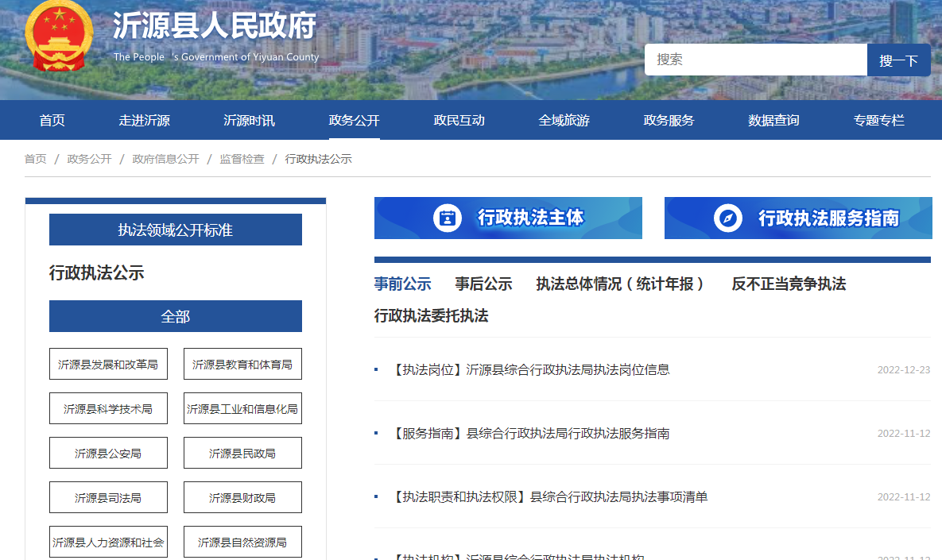Viewport: 942px width, 560px height.
Task: Switch to the 反不正当竞争执法 tab
Action: [789, 284]
